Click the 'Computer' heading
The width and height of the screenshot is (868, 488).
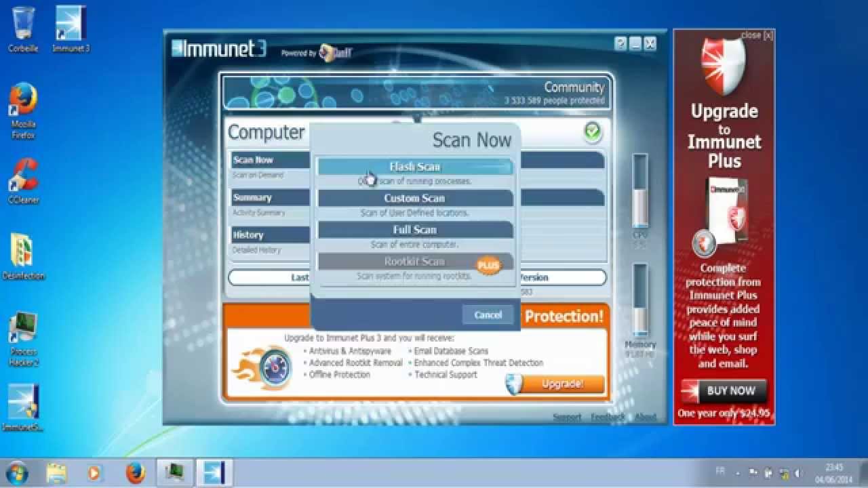pos(267,132)
